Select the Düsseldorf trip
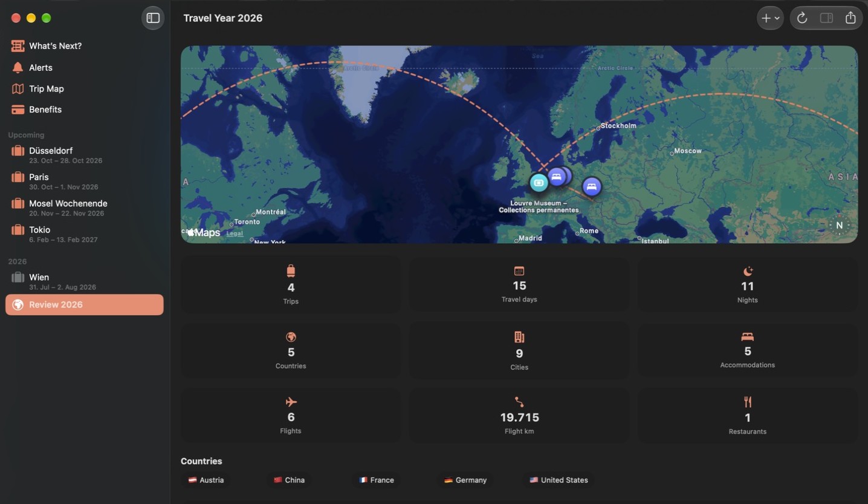Image resolution: width=868 pixels, height=504 pixels. 85,155
